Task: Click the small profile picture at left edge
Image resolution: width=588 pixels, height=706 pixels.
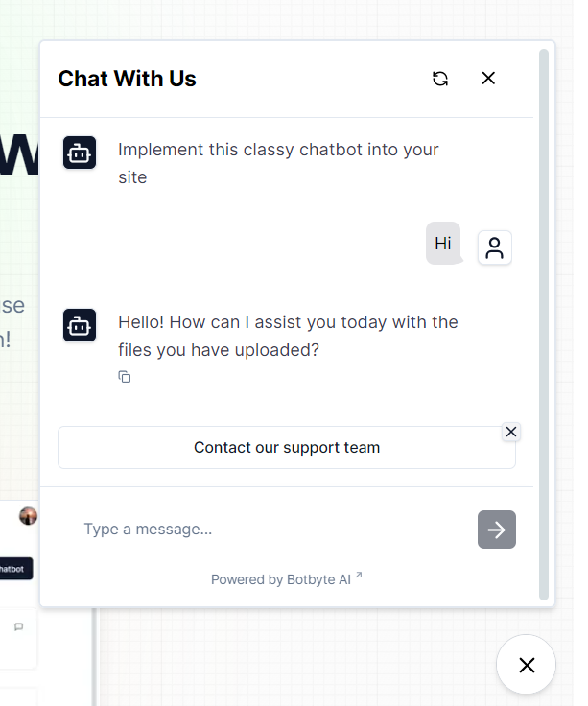Action: pyautogui.click(x=28, y=516)
